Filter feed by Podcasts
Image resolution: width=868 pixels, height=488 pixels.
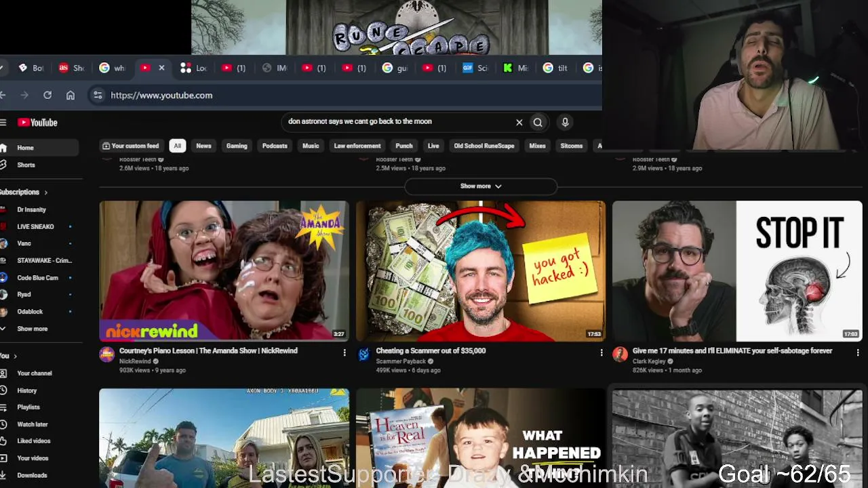pyautogui.click(x=275, y=146)
